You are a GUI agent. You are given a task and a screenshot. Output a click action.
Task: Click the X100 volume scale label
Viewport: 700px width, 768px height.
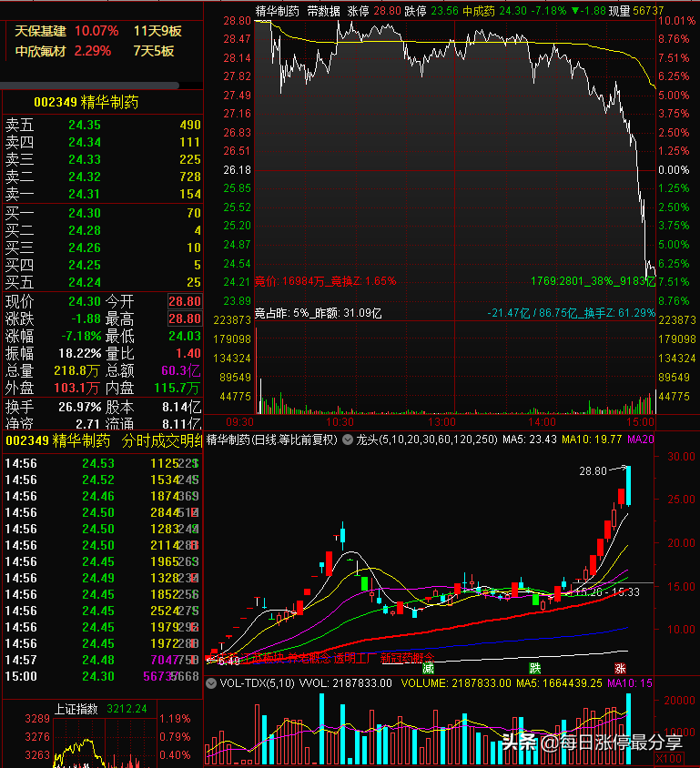pyautogui.click(x=668, y=759)
